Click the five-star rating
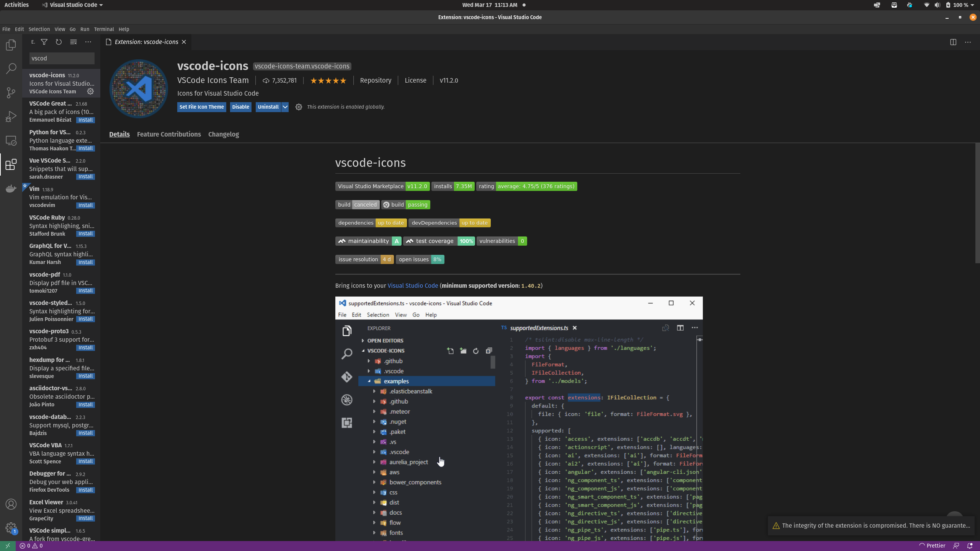This screenshot has height=551, width=980. pos(328,80)
